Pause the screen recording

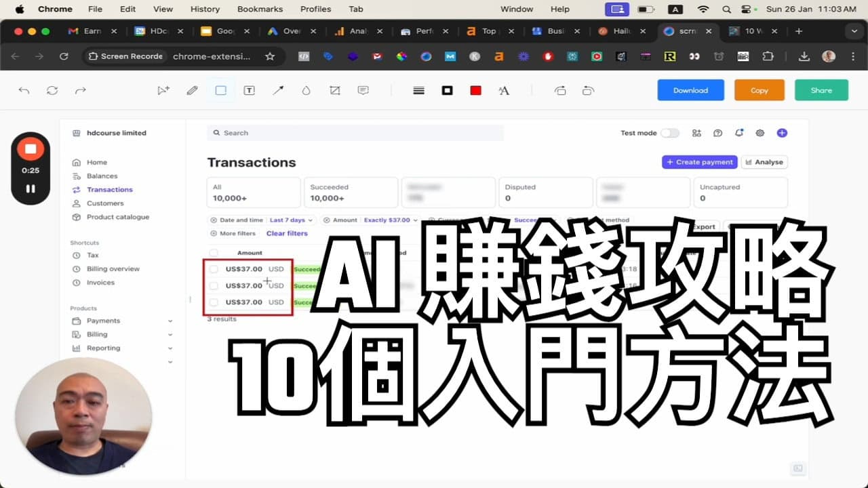(x=31, y=188)
